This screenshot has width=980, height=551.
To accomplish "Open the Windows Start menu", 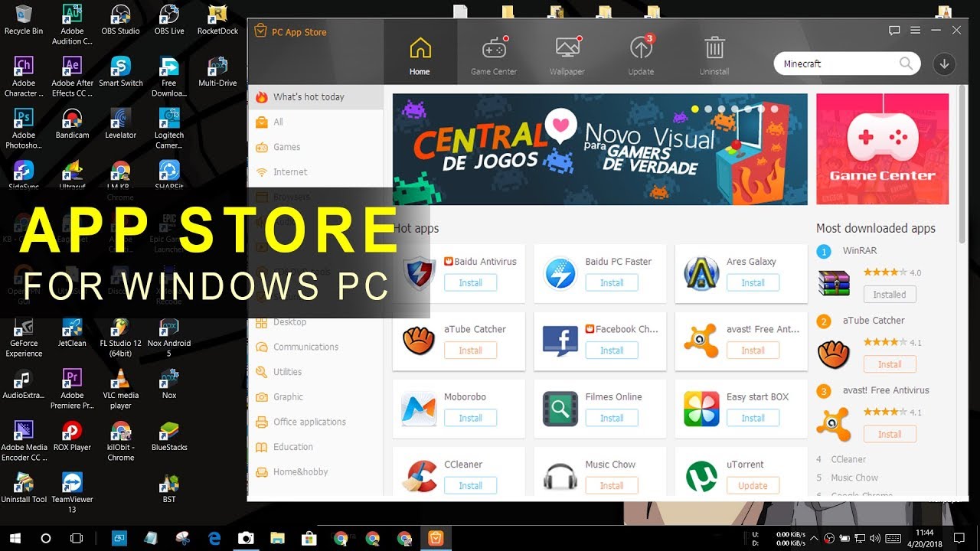I will click(15, 539).
